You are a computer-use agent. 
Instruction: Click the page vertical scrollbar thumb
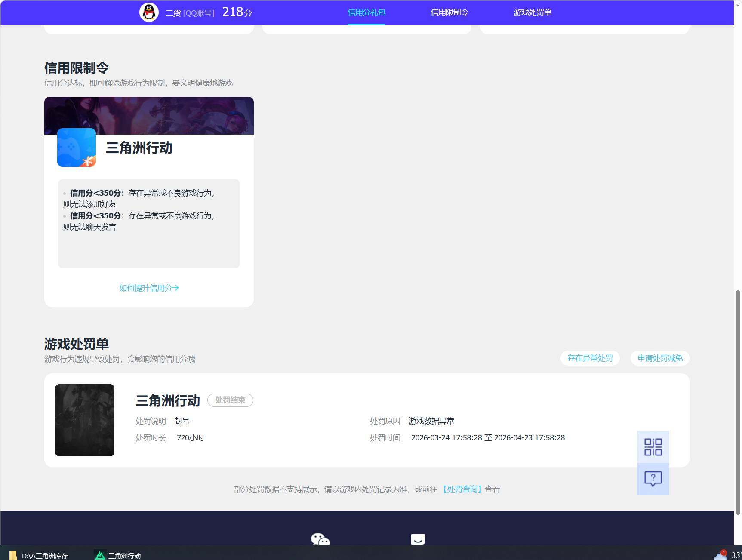[x=738, y=402]
